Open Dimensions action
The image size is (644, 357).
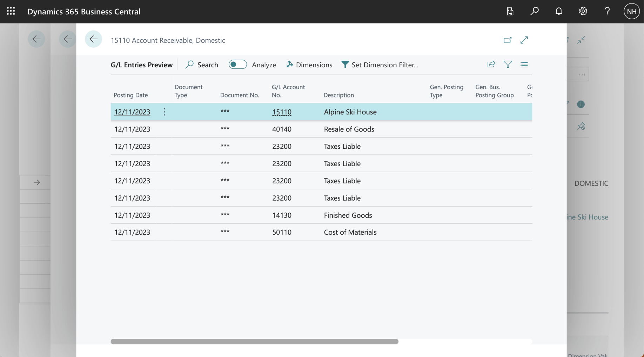tap(309, 65)
